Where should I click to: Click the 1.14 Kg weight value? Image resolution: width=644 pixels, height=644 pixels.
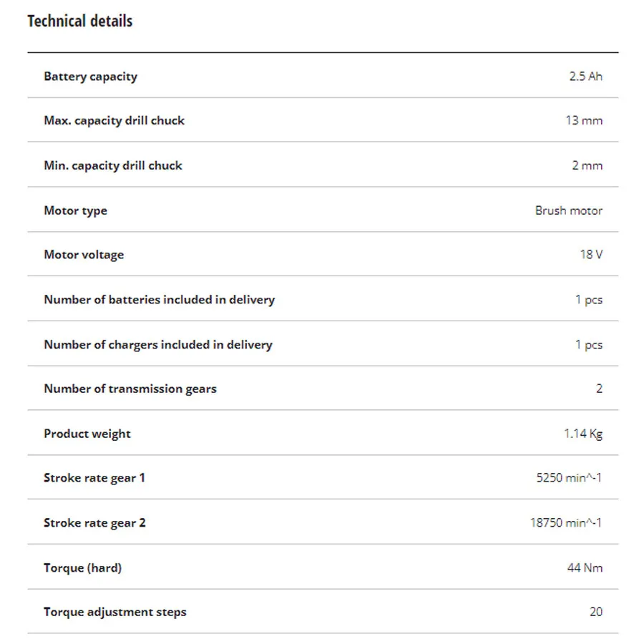click(583, 434)
